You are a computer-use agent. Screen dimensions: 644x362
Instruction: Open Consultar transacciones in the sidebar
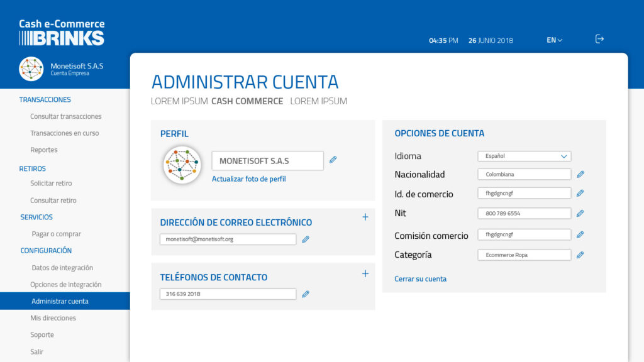click(65, 116)
